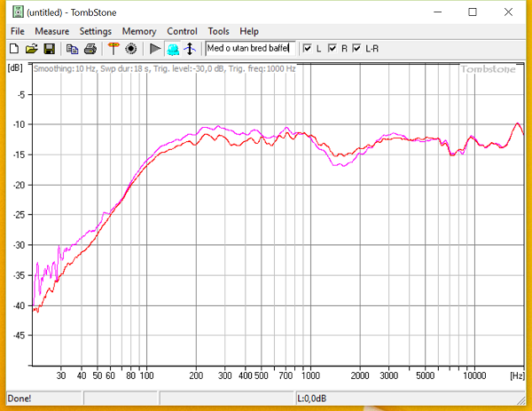Open the Measure menu
The image size is (532, 411).
click(52, 31)
